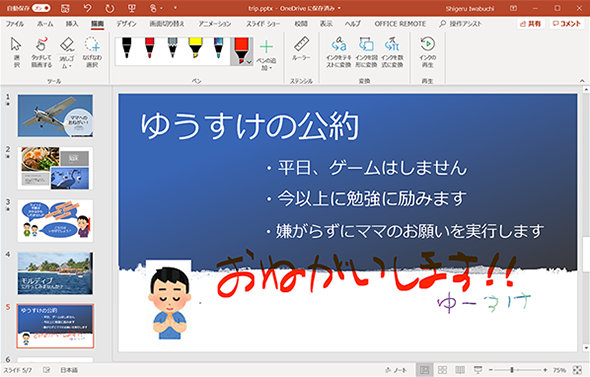Click インクを図形に変換
Screen dimensions: 590x377
click(366, 52)
